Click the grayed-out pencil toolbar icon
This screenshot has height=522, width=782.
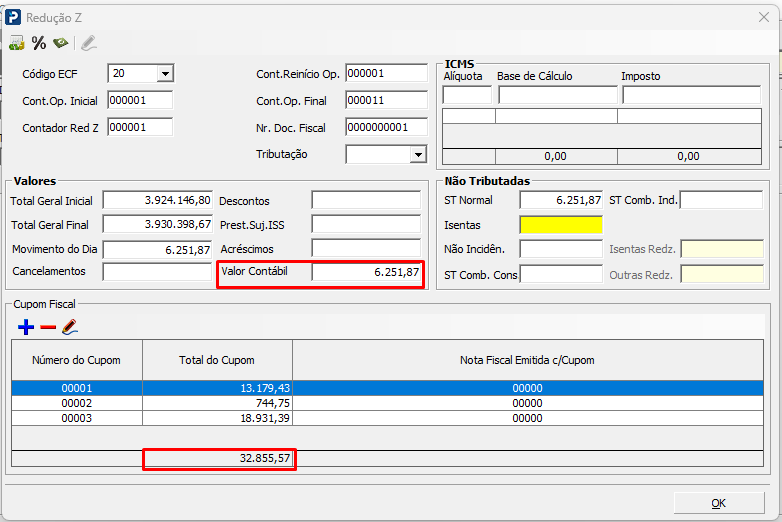coord(89,43)
